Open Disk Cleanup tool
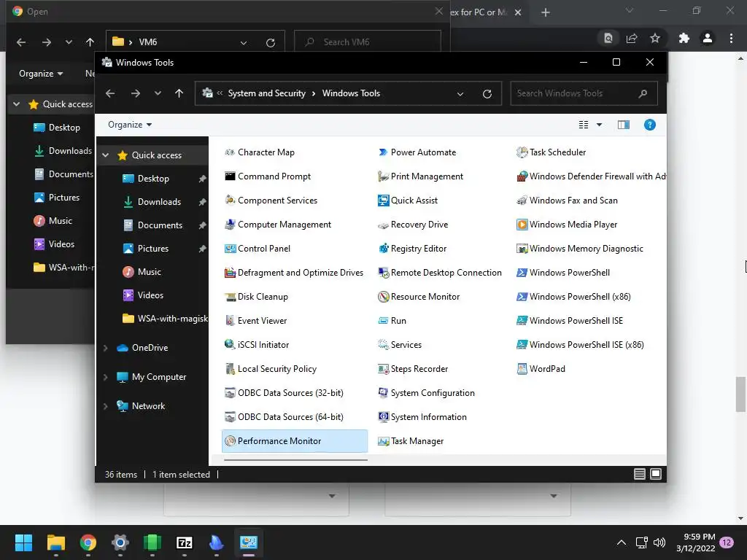This screenshot has width=747, height=560. pos(256,297)
